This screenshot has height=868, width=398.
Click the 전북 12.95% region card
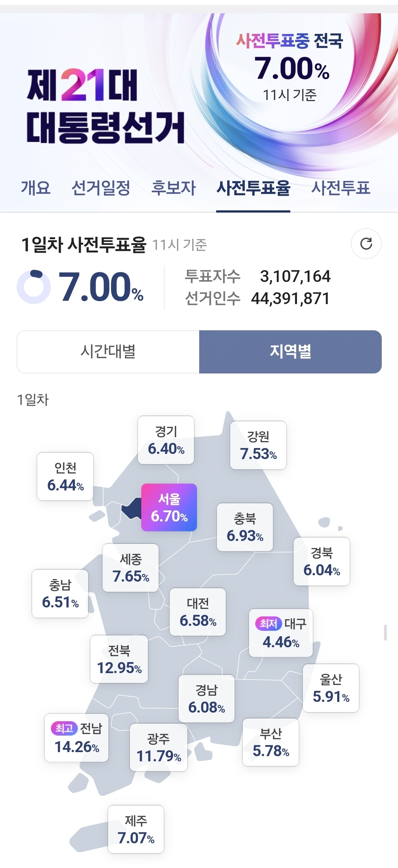point(119,659)
